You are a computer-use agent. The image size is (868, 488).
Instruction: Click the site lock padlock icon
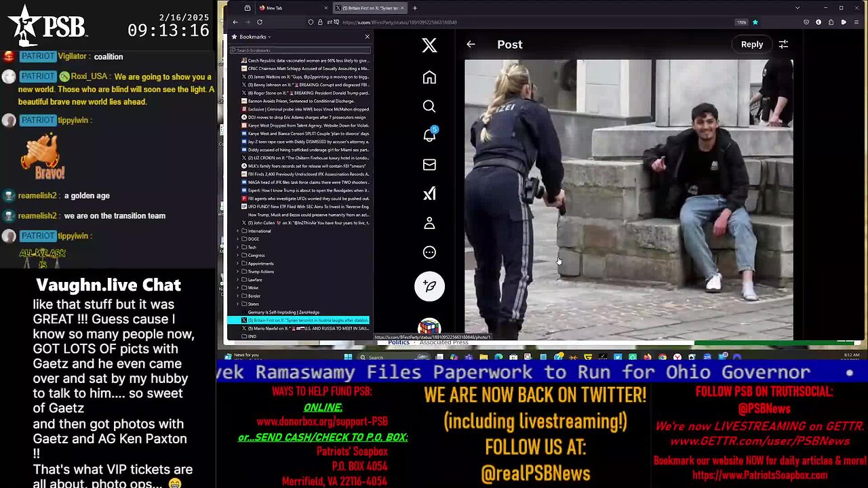(320, 22)
